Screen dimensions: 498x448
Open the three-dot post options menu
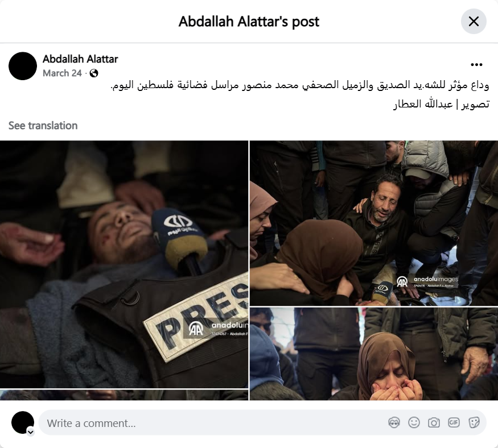point(476,65)
